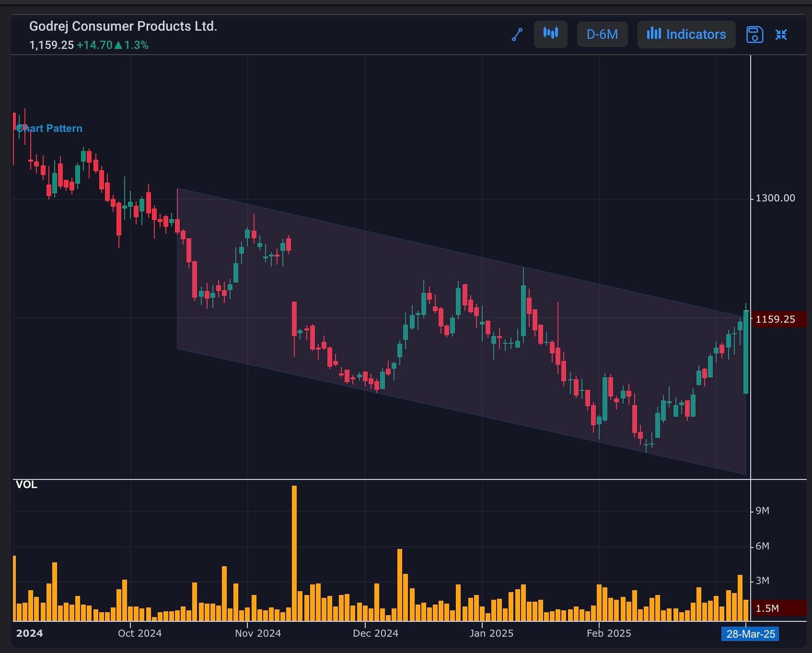Click the +14.70 price change value
Screen dimensions: 812x653
94,45
